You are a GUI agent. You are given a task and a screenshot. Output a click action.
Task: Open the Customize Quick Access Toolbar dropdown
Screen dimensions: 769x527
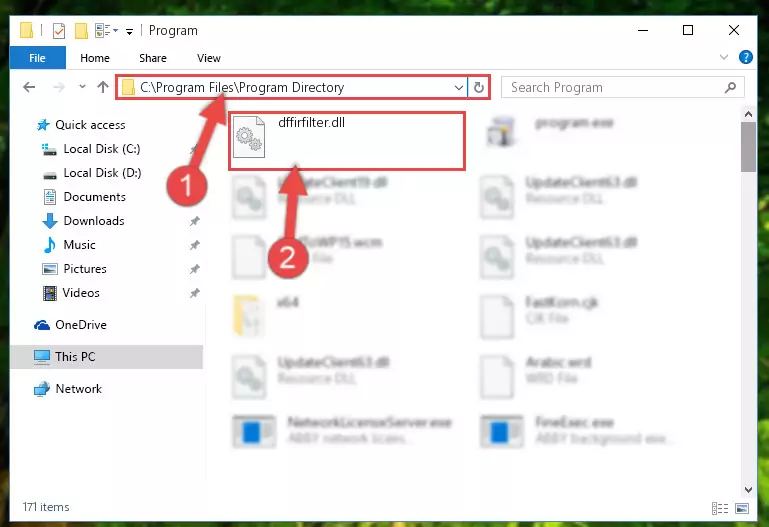coord(129,32)
